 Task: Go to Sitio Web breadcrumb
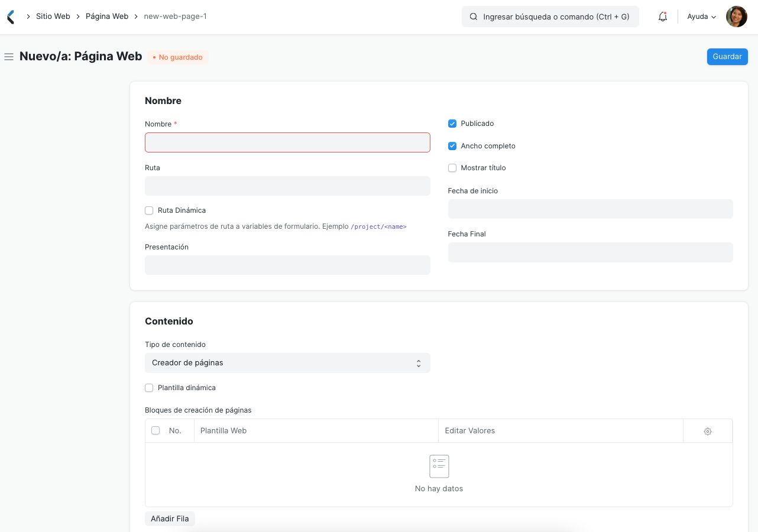click(x=53, y=17)
